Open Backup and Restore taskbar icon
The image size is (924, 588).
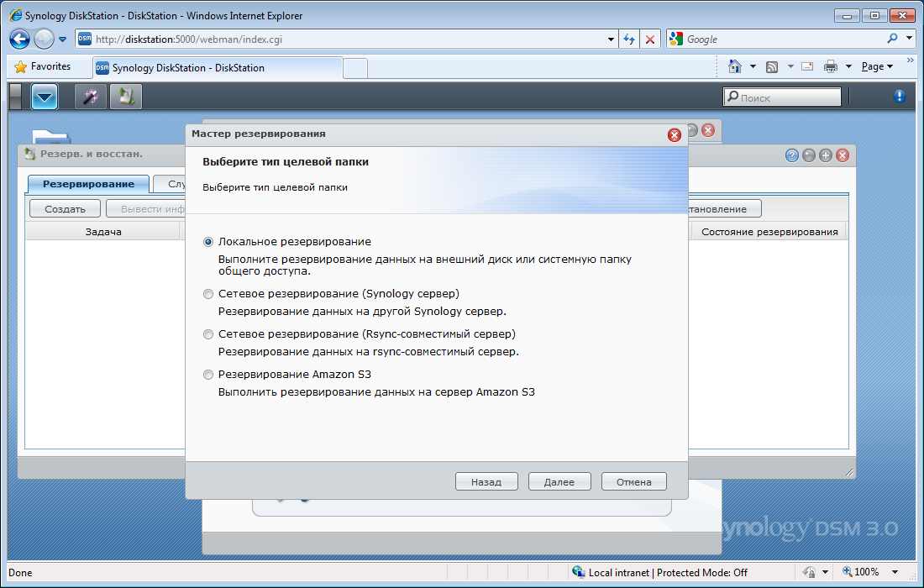pos(126,97)
